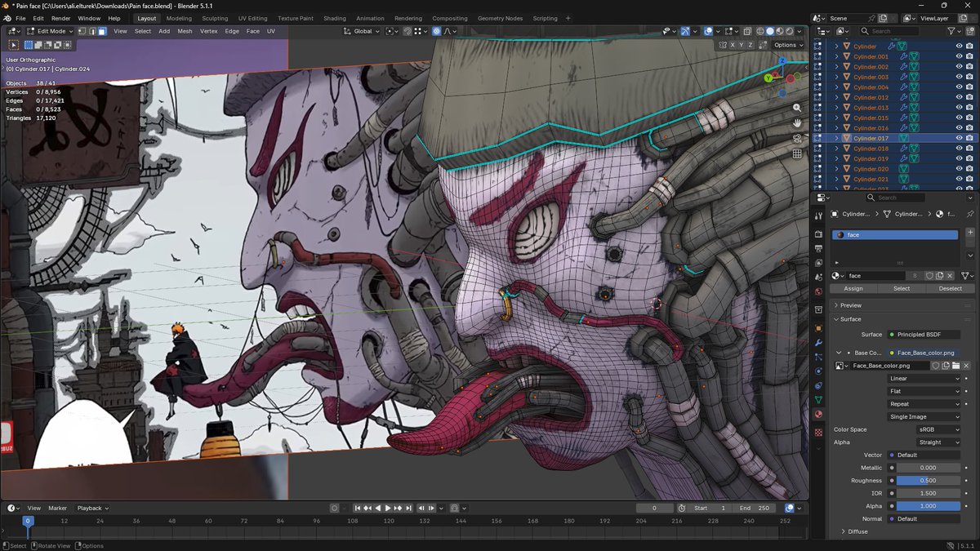Switch to Rendered viewport shading
The image size is (980, 551).
point(789,31)
